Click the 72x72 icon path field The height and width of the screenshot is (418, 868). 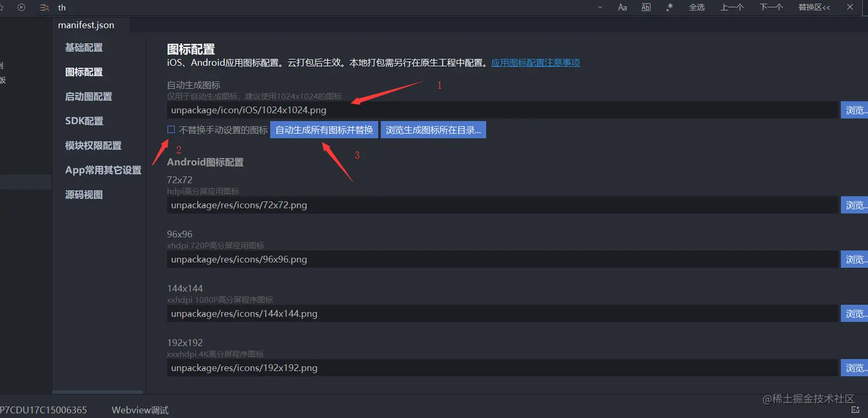pos(502,205)
